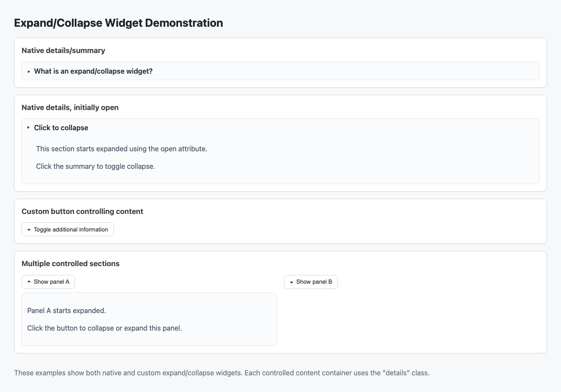Click the "Native details, initially open" heading
The width and height of the screenshot is (561, 392).
coord(70,107)
